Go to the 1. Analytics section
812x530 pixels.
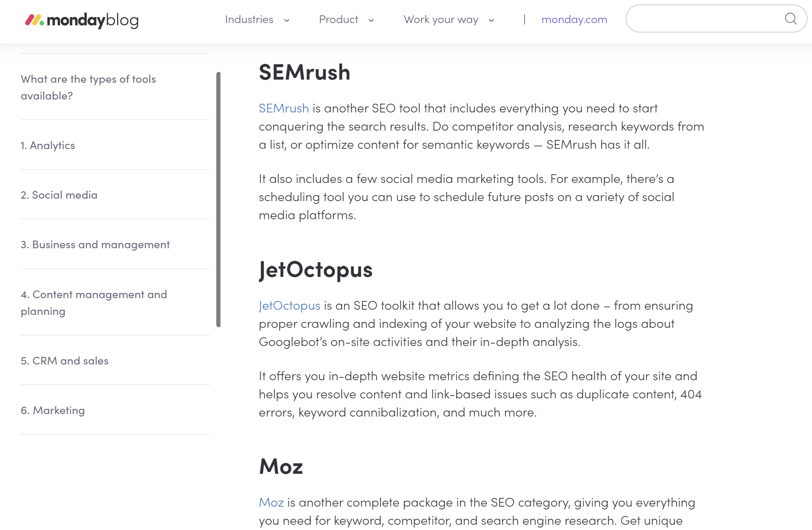[48, 145]
